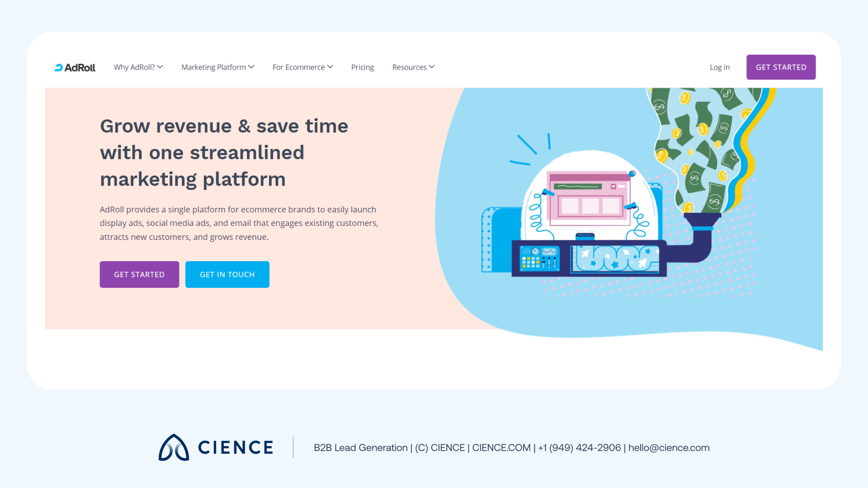The height and width of the screenshot is (488, 868).
Task: Click hello@cience.com in the footer
Action: pyautogui.click(x=669, y=447)
